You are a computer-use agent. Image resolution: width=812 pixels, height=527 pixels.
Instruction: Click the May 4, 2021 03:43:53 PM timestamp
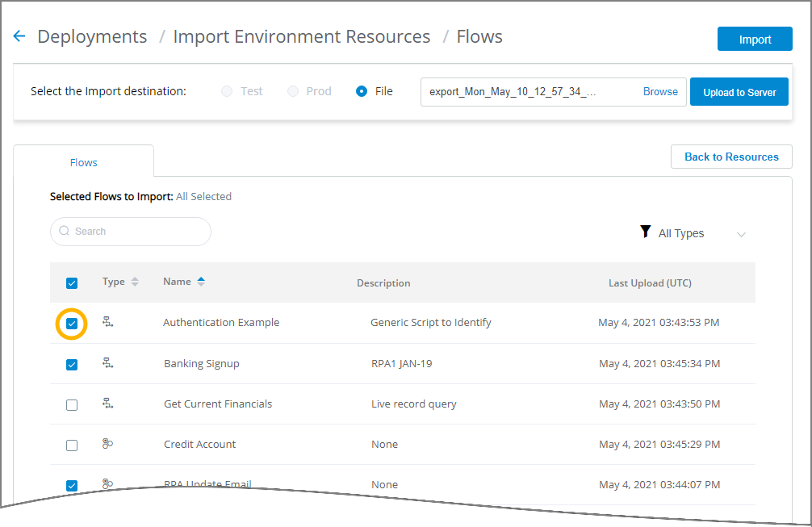point(659,323)
